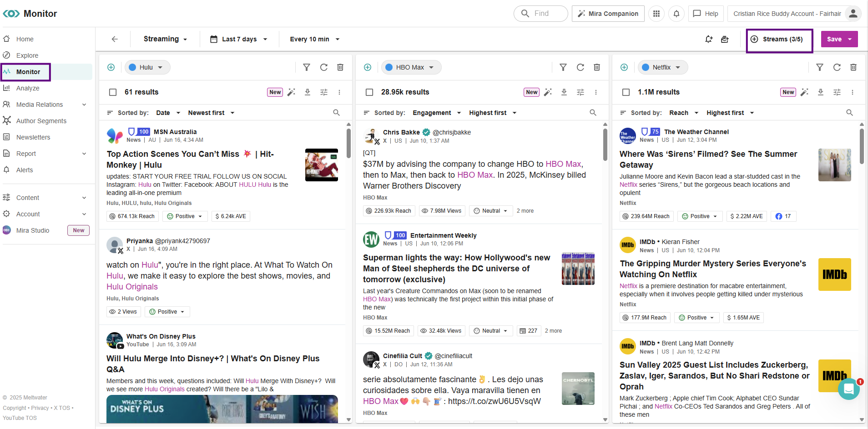Open filter for HBO Max stream

tap(563, 67)
